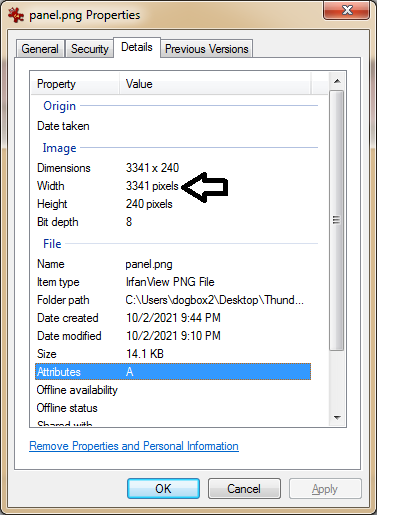Click the scrollbar down arrow
Viewport: 400px width, 515px height.
337,417
